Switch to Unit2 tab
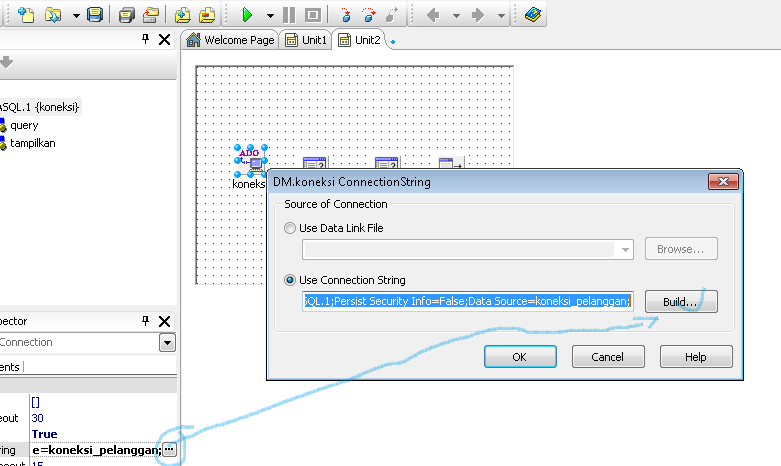Image resolution: width=781 pixels, height=466 pixels. pyautogui.click(x=360, y=40)
